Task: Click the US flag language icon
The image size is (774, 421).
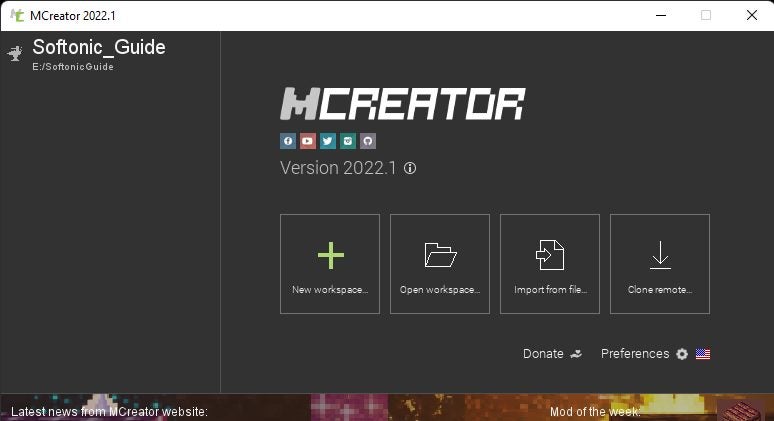Action: tap(703, 354)
